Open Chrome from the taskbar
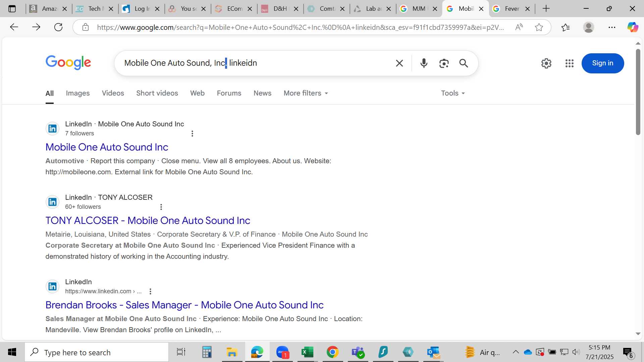This screenshot has height=362, width=644. coord(332,352)
